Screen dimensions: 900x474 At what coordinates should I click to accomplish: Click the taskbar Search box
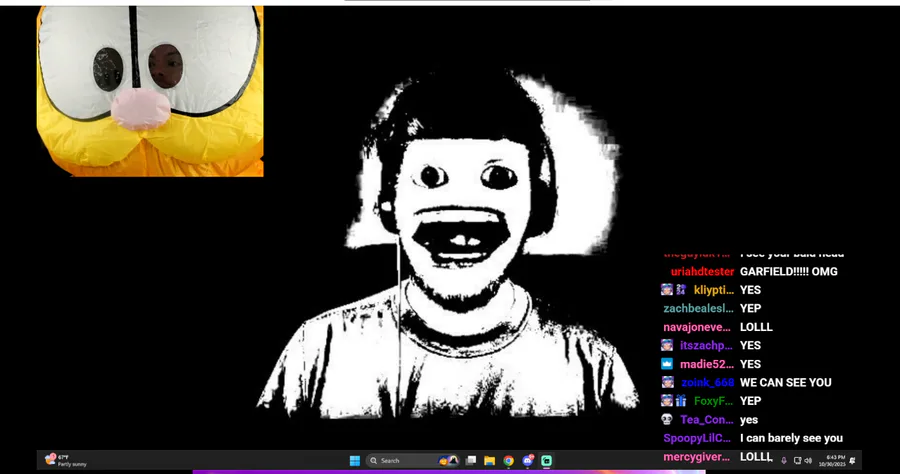413,460
